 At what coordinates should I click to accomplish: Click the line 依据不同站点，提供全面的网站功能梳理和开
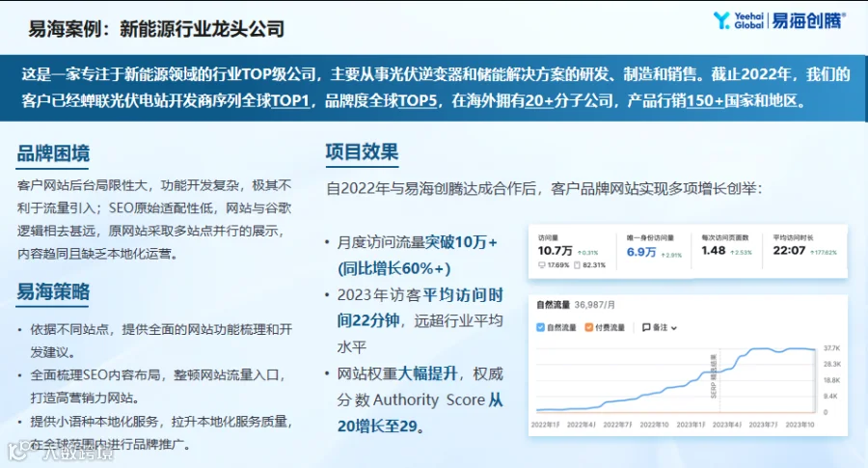pyautogui.click(x=161, y=329)
